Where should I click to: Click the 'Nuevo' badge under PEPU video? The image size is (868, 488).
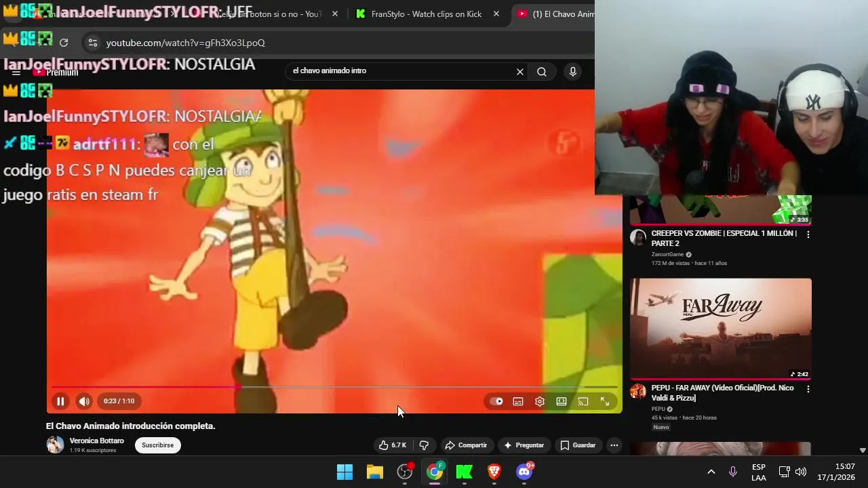661,428
